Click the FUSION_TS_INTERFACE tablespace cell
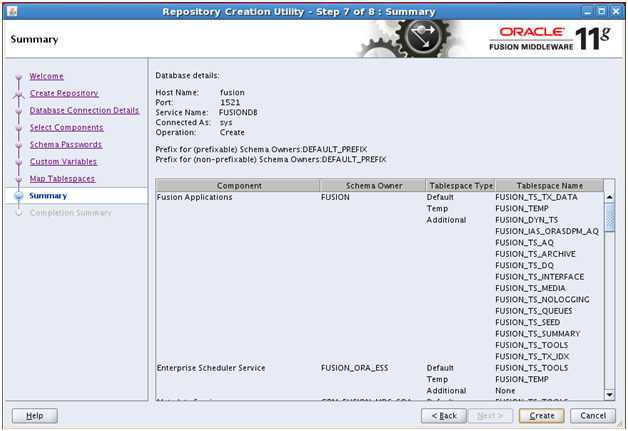 [539, 277]
